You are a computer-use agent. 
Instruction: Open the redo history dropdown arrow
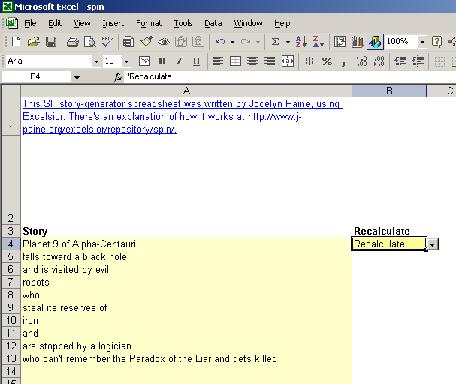click(x=258, y=42)
